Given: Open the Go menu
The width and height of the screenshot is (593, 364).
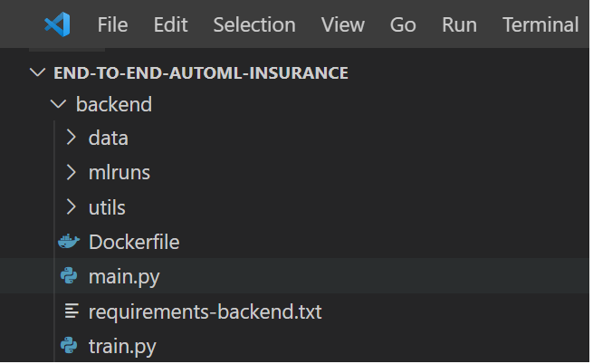Looking at the screenshot, I should click(x=403, y=25).
